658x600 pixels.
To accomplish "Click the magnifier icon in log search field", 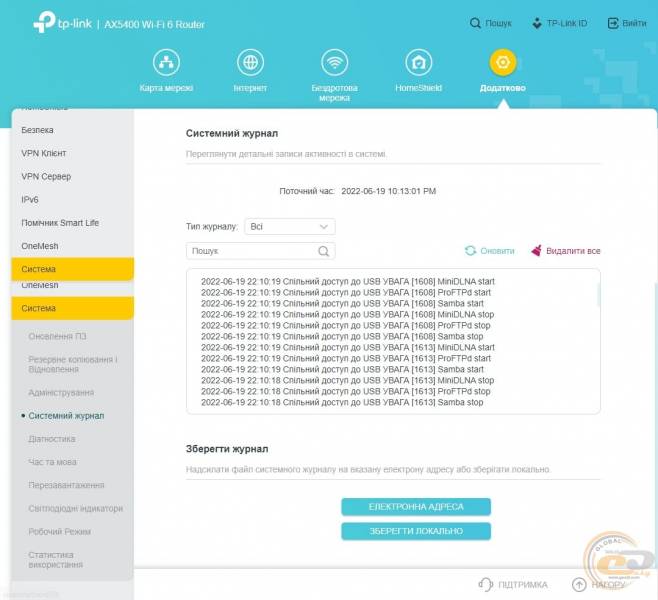I will click(x=324, y=251).
